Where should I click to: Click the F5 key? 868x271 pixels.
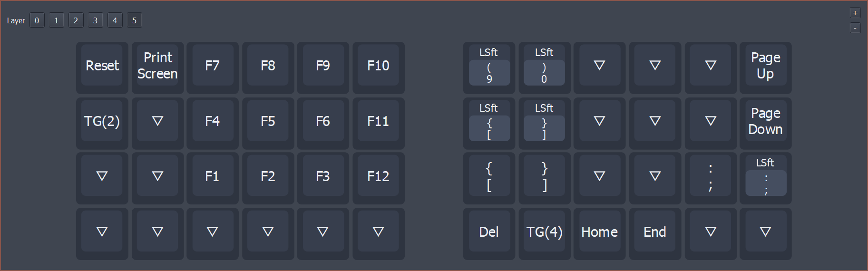click(268, 121)
